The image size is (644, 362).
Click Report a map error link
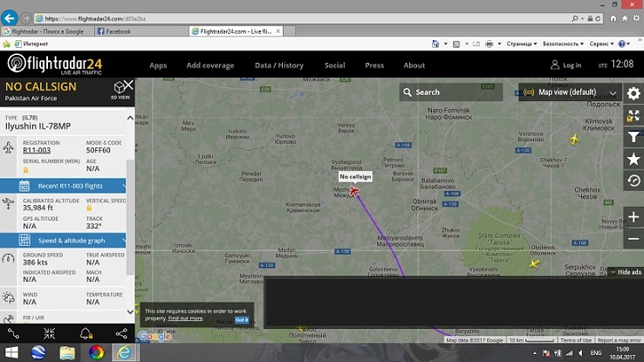pos(619,340)
